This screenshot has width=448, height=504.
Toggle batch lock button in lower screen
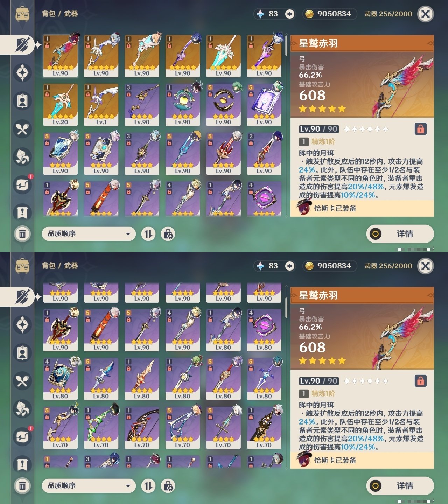(x=168, y=486)
